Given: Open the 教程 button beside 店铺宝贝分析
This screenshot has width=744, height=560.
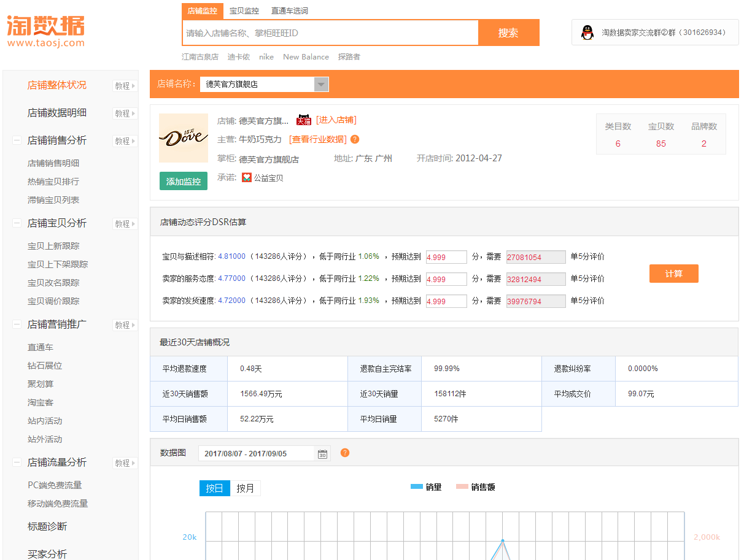Looking at the screenshot, I should [125, 224].
